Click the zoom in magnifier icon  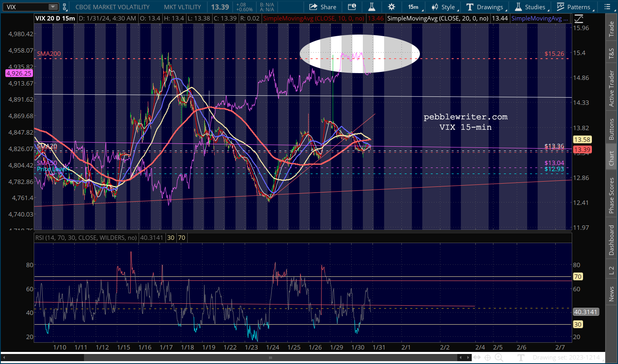[x=499, y=357]
